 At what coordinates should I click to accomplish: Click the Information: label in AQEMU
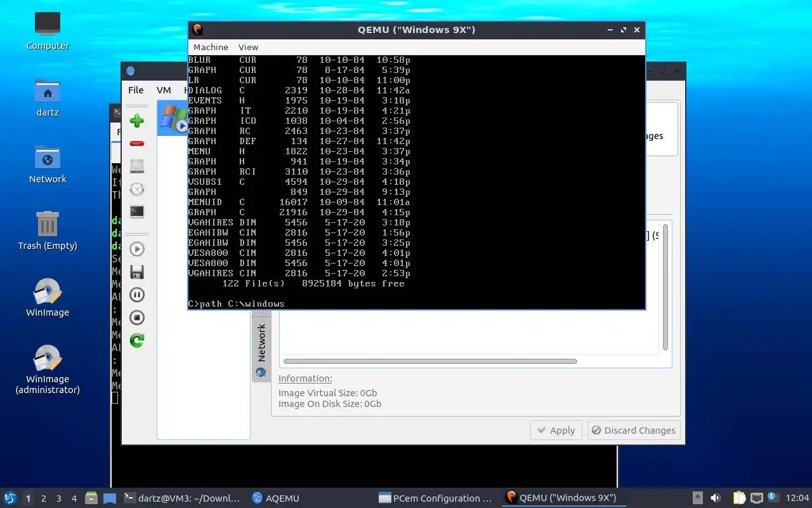[305, 378]
